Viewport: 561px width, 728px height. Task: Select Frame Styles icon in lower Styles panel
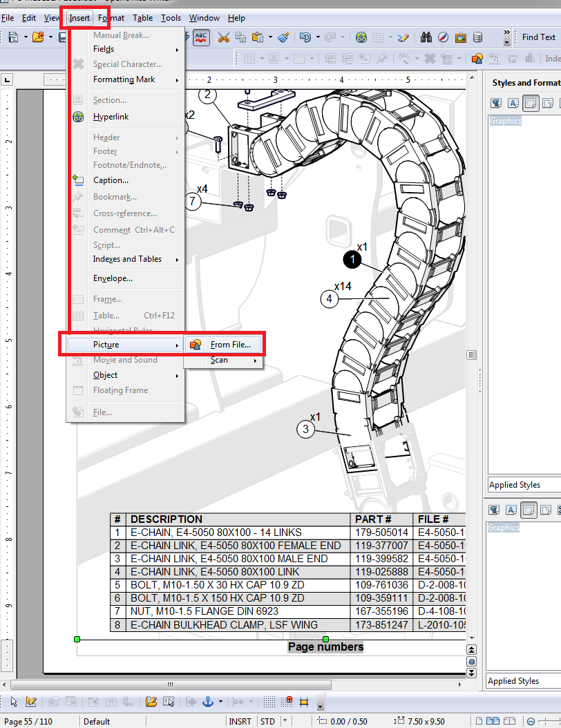point(529,510)
